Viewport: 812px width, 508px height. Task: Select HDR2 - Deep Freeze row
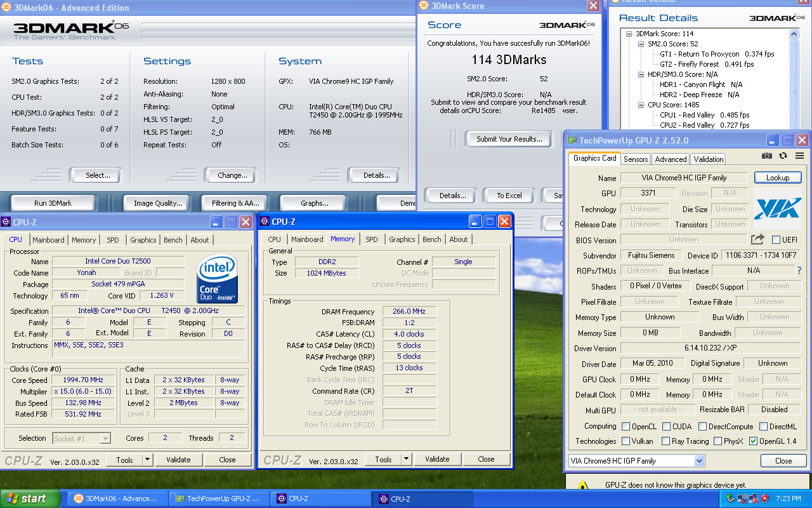[699, 95]
